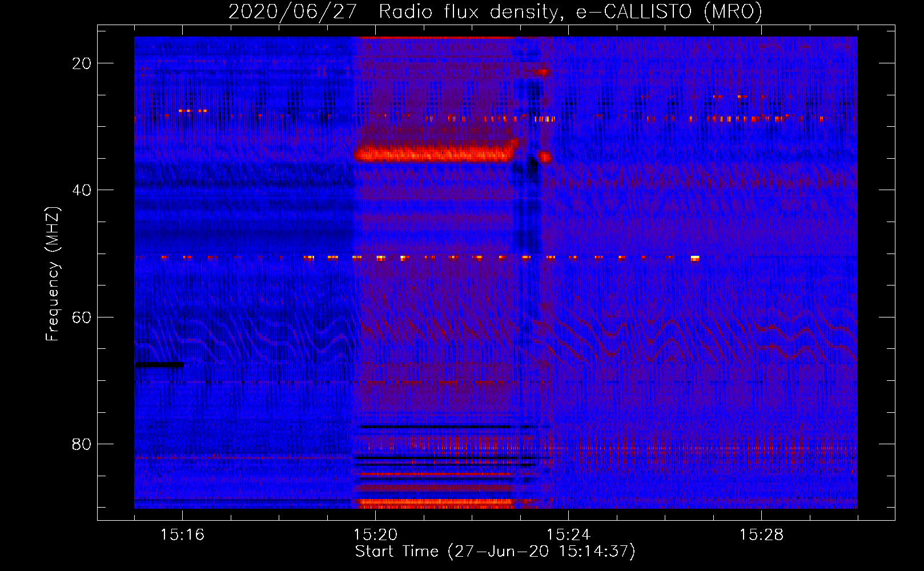Click the Frequency (MHZ) axis label
This screenshot has width=924, height=571.
tap(53, 274)
